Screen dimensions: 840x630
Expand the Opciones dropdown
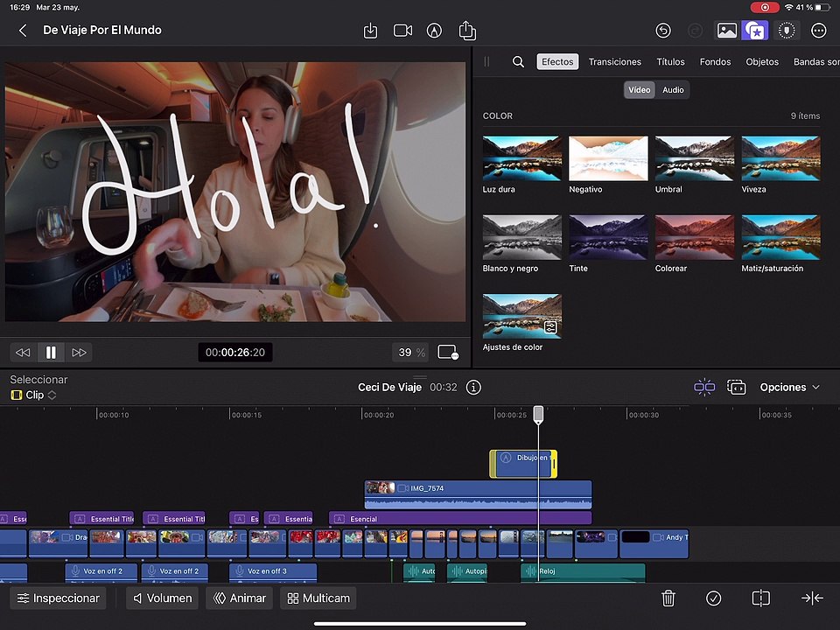[x=789, y=388]
